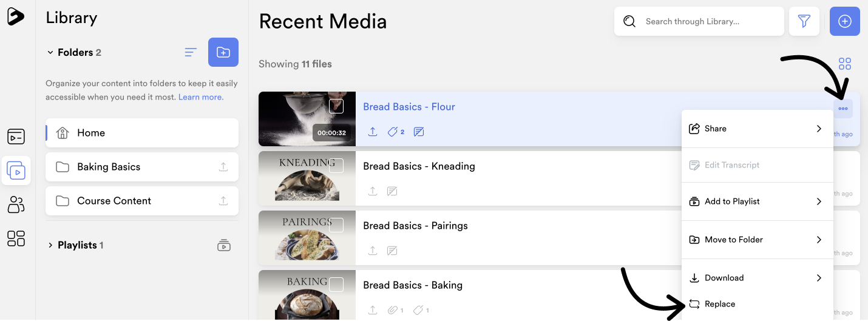Follow the Learn more link
Image resolution: width=868 pixels, height=321 pixels.
tap(201, 97)
